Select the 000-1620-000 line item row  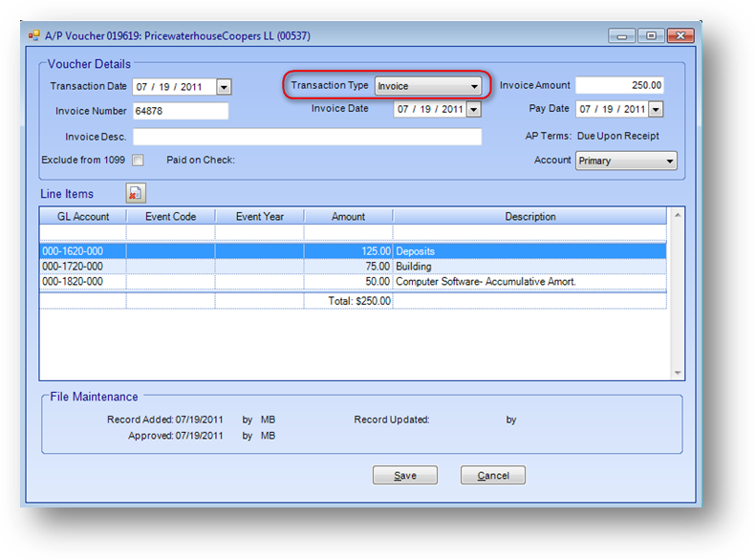coord(353,251)
